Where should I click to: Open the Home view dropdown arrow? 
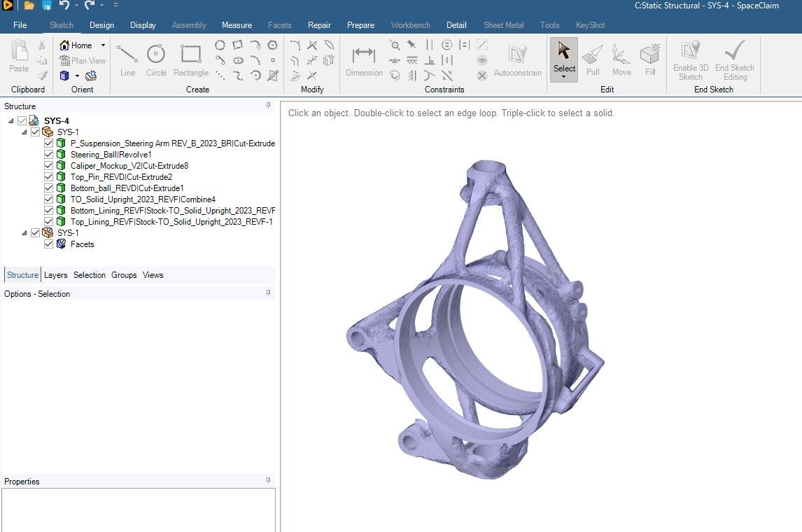pos(103,45)
